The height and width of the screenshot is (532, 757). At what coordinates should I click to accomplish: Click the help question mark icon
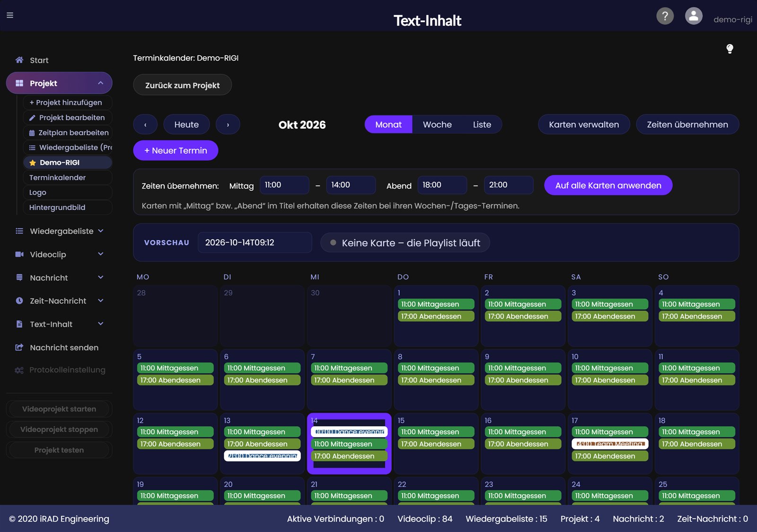pyautogui.click(x=665, y=16)
